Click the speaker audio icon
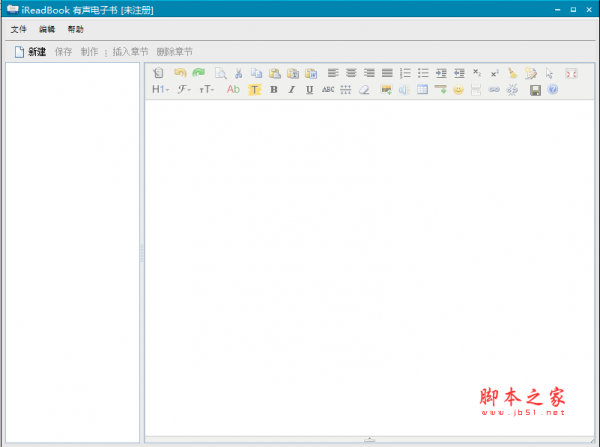Viewport: 600px width, 447px height. click(x=404, y=90)
